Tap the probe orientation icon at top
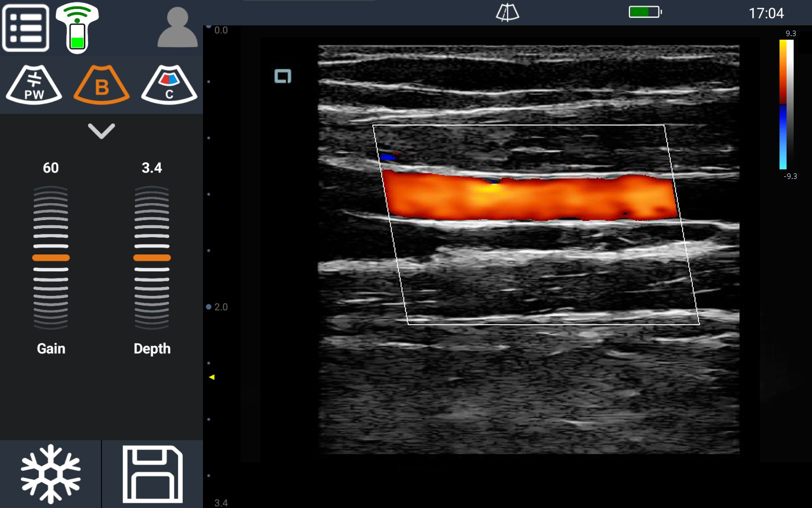 507,12
